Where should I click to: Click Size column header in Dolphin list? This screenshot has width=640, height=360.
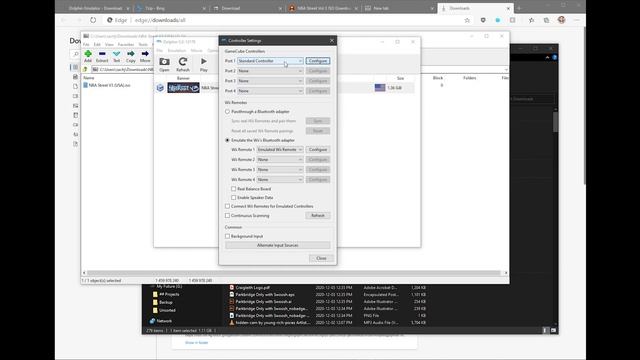[400, 78]
